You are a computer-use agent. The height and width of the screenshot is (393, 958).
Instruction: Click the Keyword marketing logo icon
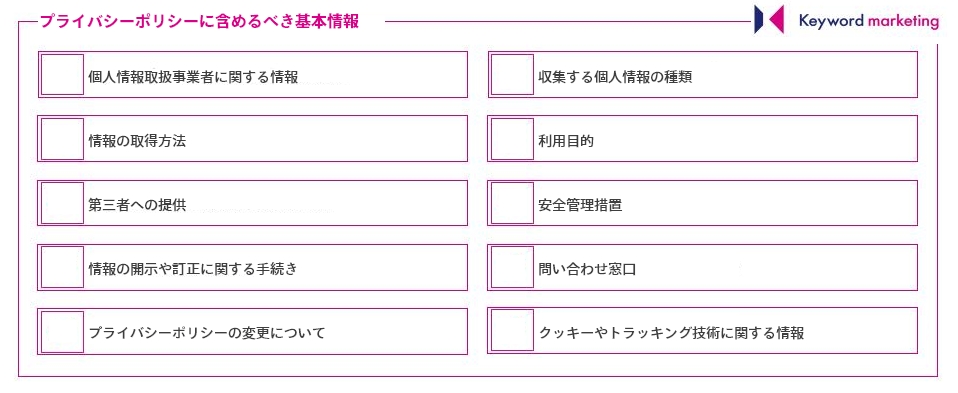[x=769, y=20]
